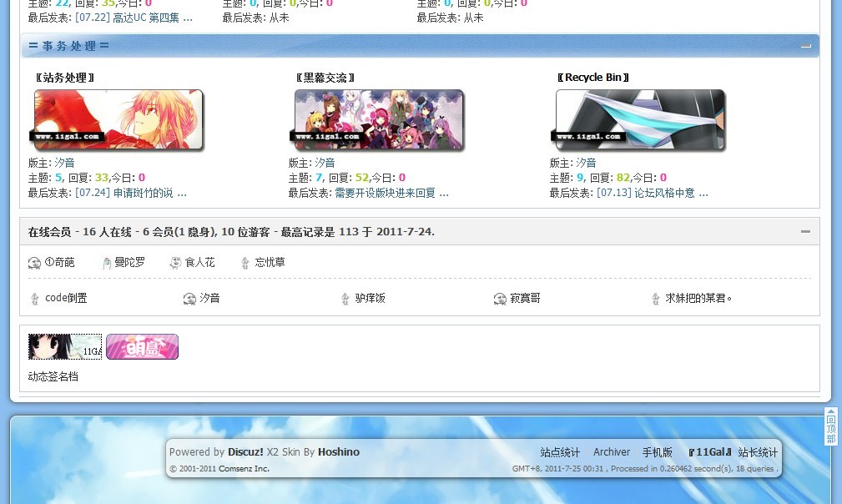Image resolution: width=842 pixels, height=504 pixels.
Task: Open the 〖黑幕交流〗 forum title
Action: point(325,78)
